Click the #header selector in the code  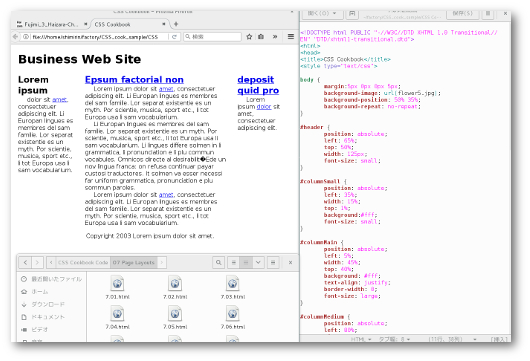point(312,127)
